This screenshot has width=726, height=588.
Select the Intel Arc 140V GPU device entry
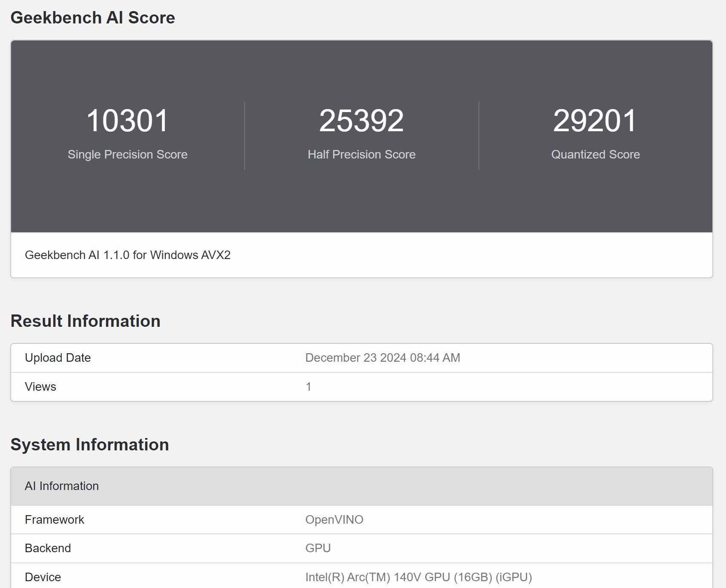click(419, 577)
